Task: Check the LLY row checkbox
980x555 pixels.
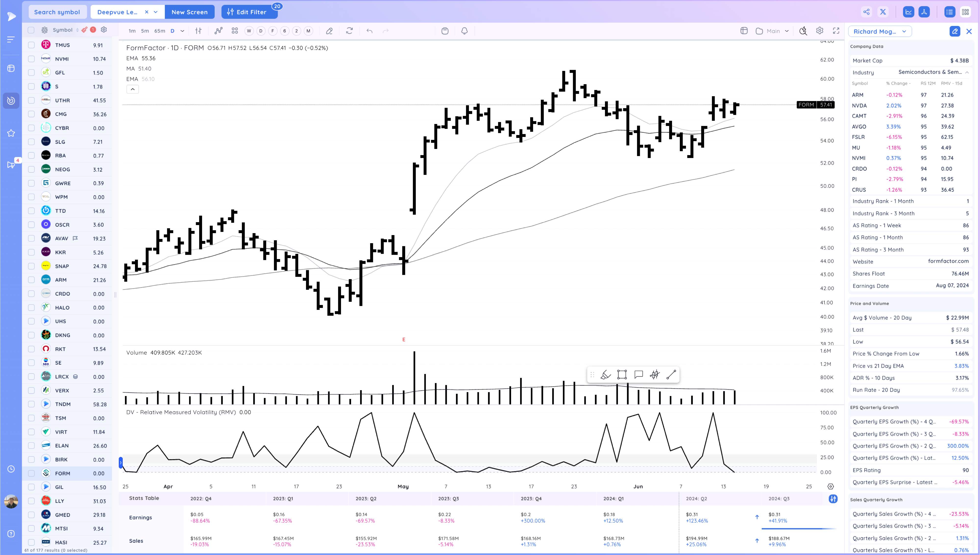Action: coord(31,501)
